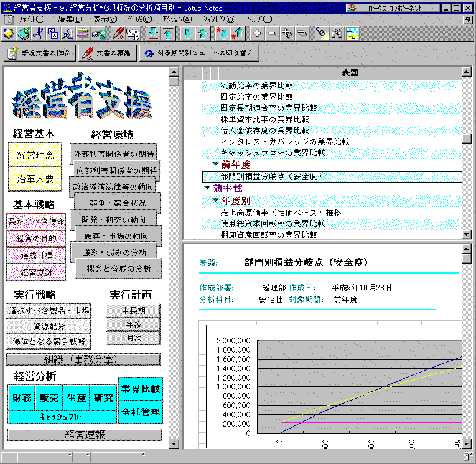Select the 売上高原価率(定価ベース)推移 row
This screenshot has height=464, width=476.
(281, 212)
